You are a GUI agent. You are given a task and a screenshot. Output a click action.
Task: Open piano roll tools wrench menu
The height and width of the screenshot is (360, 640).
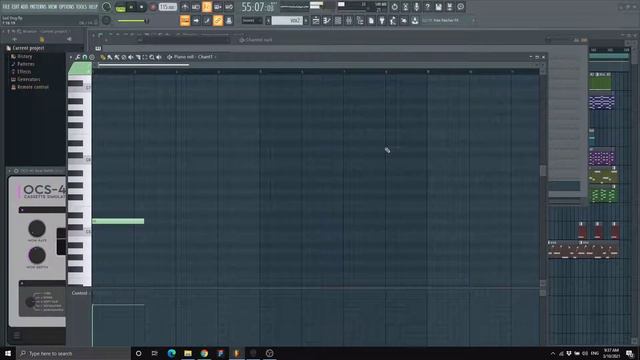click(78, 57)
